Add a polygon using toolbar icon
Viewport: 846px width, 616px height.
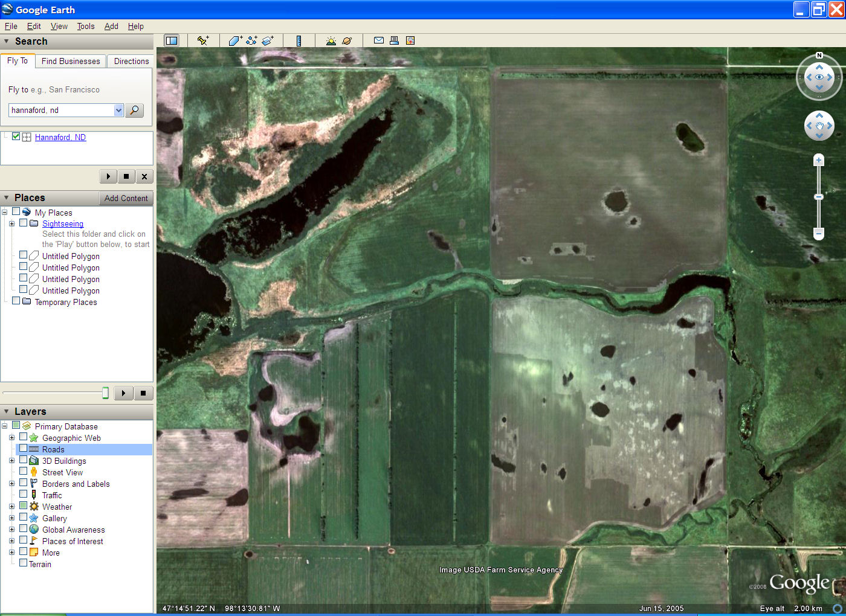(235, 40)
